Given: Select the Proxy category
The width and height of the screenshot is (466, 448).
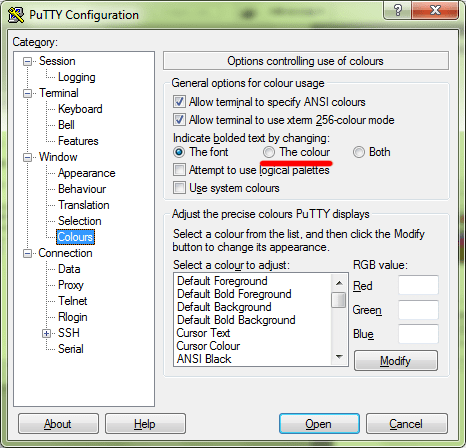Looking at the screenshot, I should (71, 285).
